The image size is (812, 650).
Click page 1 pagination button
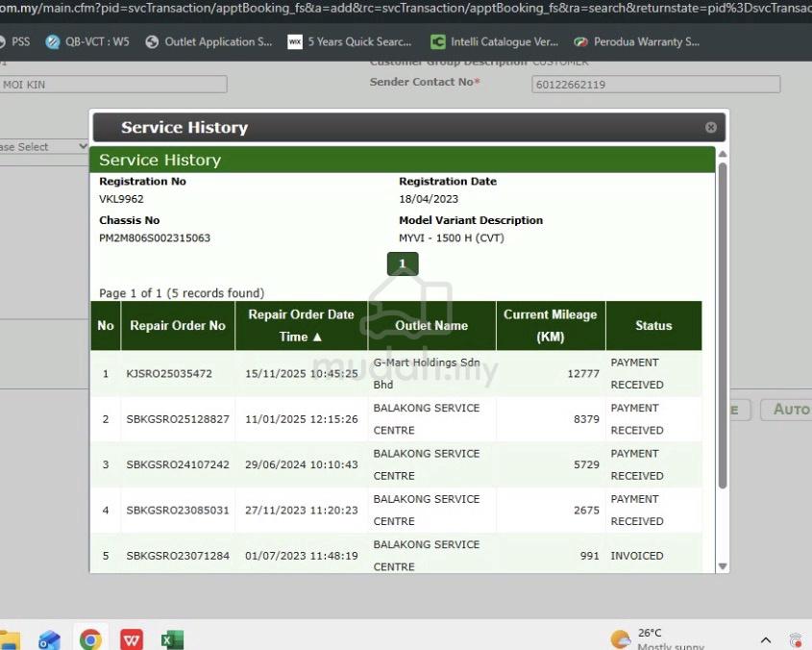pos(403,263)
